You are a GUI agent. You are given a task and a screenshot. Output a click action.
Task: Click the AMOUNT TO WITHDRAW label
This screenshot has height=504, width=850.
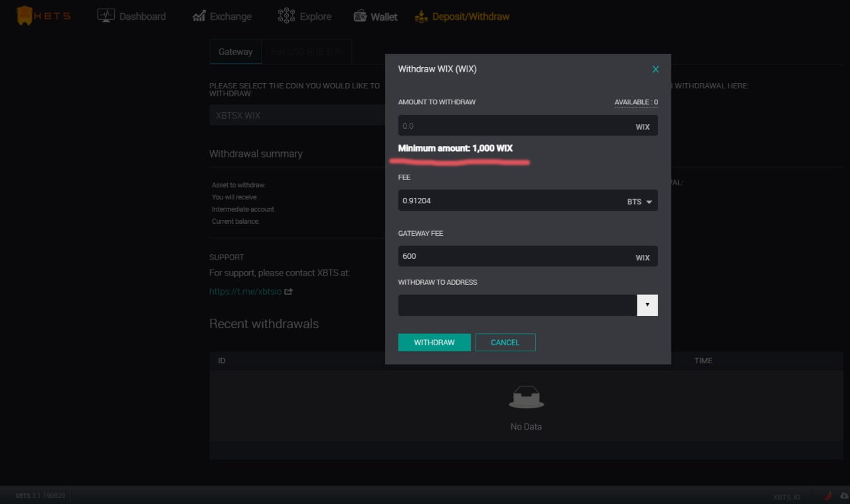437,102
